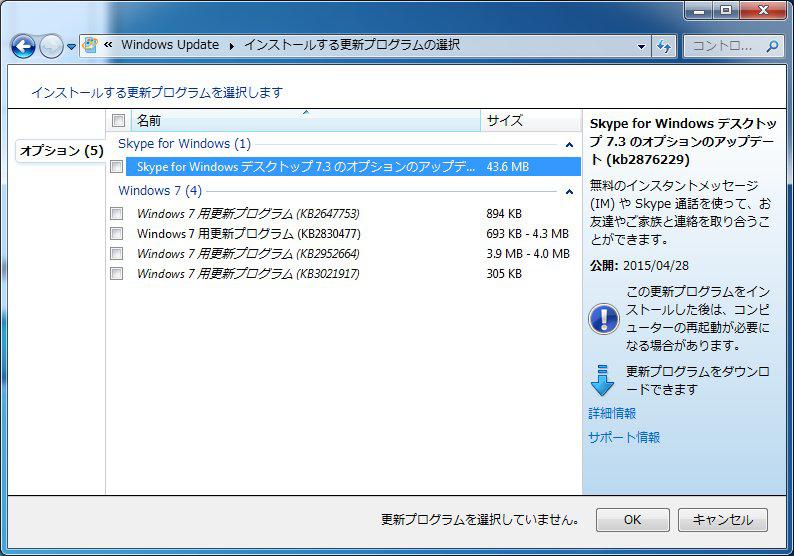The image size is (794, 556).
Task: Click the OK button
Action: point(632,520)
